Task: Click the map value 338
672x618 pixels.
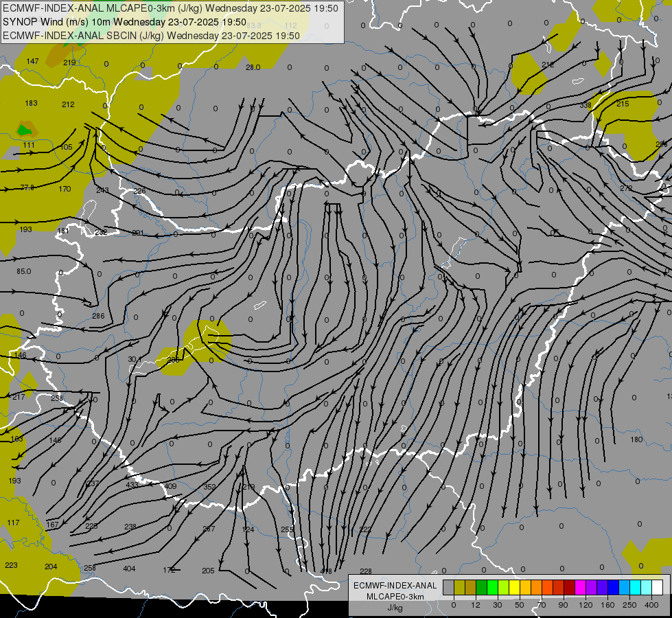Action: (586, 106)
